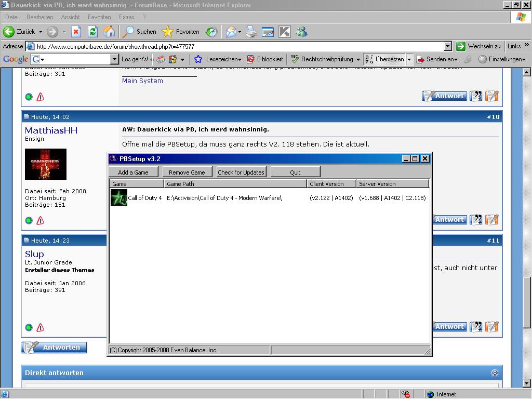Click Antwort button on post #10
532x399 pixels.
[x=449, y=220]
